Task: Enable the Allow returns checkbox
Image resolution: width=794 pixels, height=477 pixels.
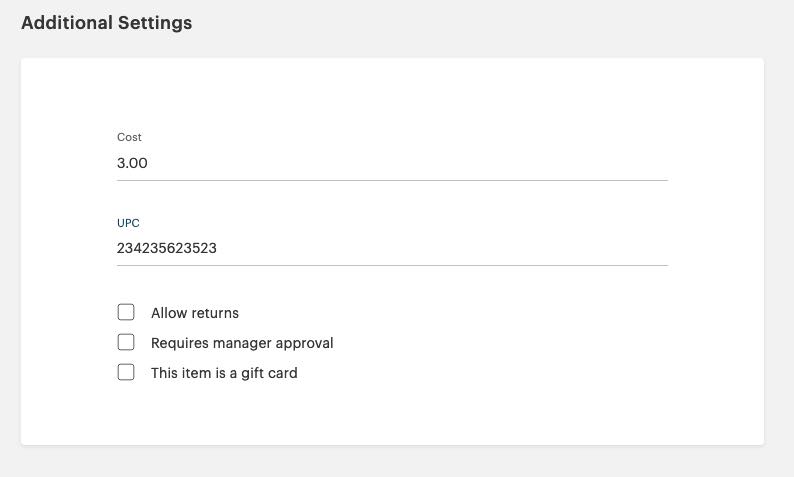Action: point(126,313)
